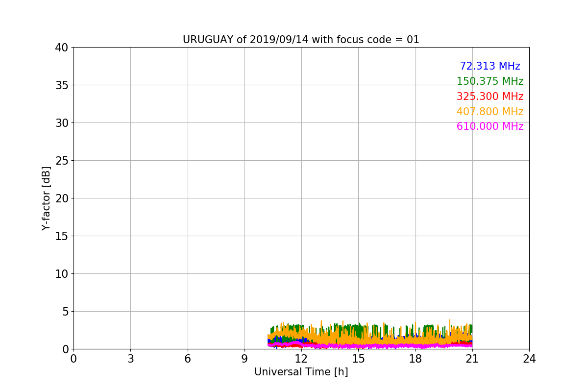Click x-axis tick label 6
588x392 pixels.
pyautogui.click(x=187, y=359)
